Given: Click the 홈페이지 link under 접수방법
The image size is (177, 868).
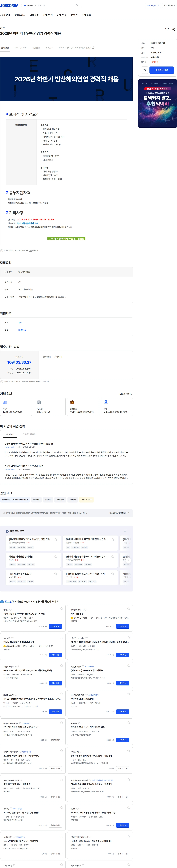Looking at the screenshot, I should point(58,357).
